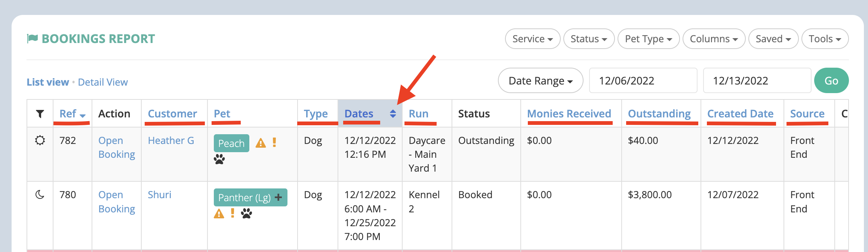
Task: Open the Tools dropdown
Action: coord(825,39)
